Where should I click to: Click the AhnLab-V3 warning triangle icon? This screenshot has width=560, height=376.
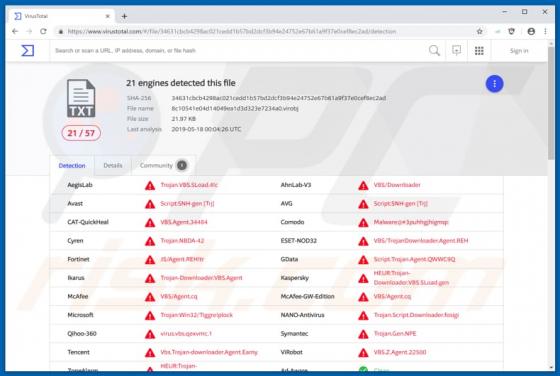coord(363,185)
